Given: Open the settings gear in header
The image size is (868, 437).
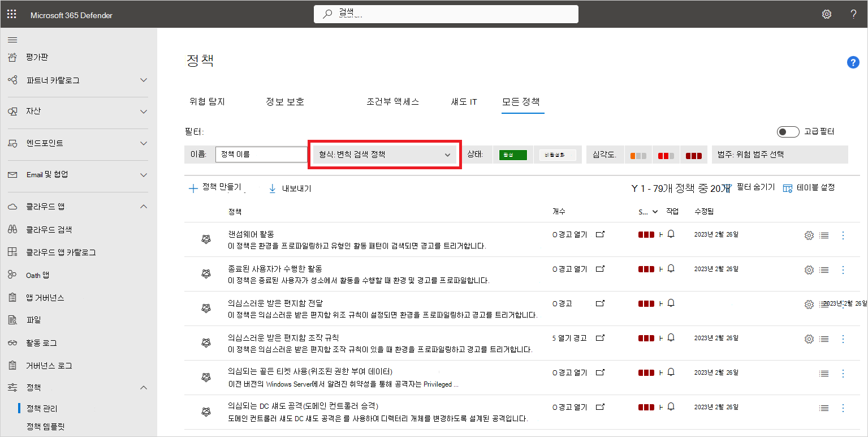Looking at the screenshot, I should click(826, 15).
